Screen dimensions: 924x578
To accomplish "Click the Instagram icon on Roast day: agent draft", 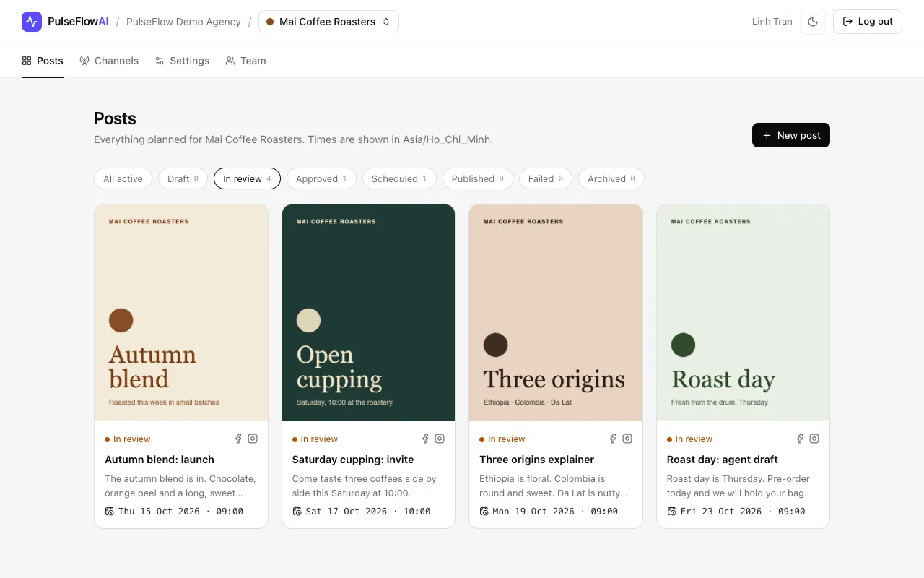I will 814,439.
